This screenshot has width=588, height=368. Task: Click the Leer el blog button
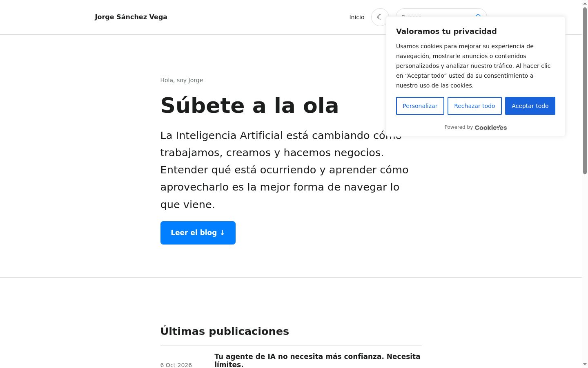coord(198,233)
